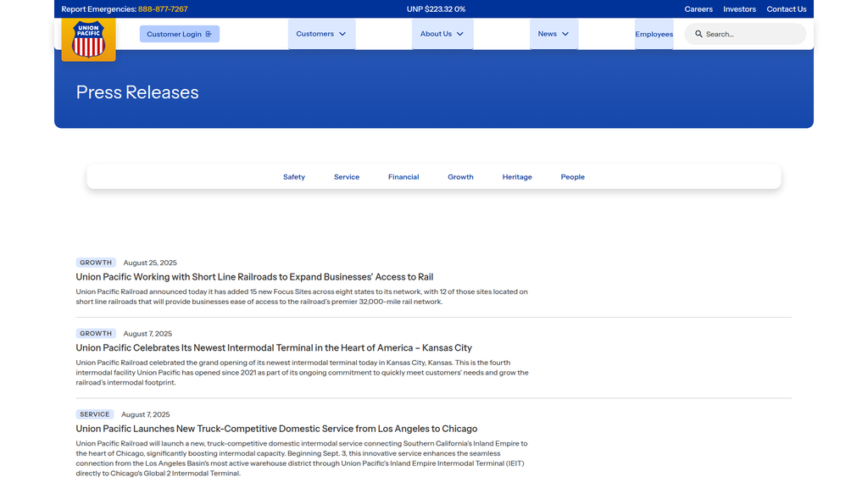This screenshot has width=868, height=488.
Task: Open the Customer Login button
Action: [x=180, y=34]
